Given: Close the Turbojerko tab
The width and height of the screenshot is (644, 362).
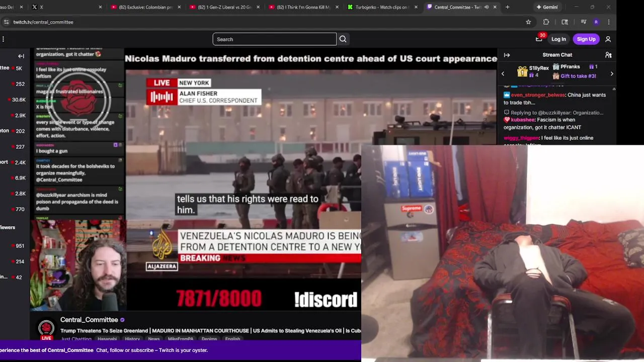Looking at the screenshot, I should click(416, 7).
